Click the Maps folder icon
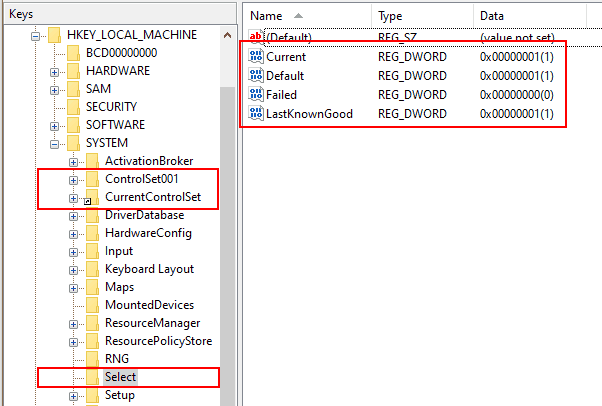This screenshot has width=602, height=406. (93, 287)
